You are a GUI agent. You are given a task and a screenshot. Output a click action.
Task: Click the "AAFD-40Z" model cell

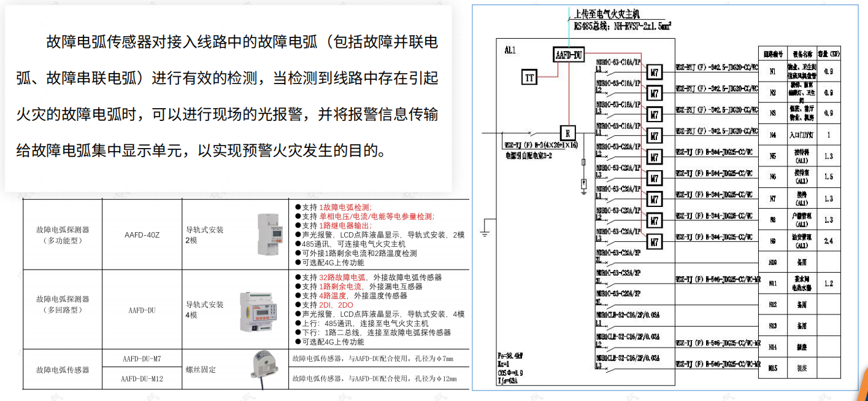[x=142, y=235]
